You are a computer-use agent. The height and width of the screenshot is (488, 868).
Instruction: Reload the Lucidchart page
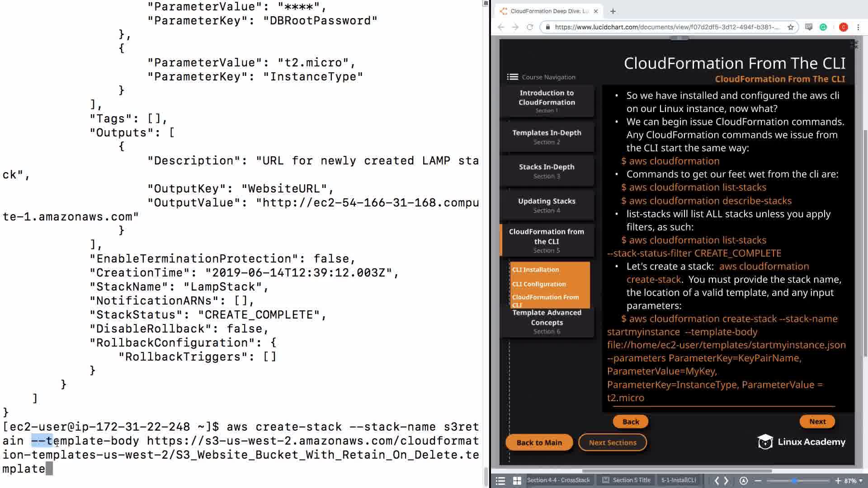[530, 27]
